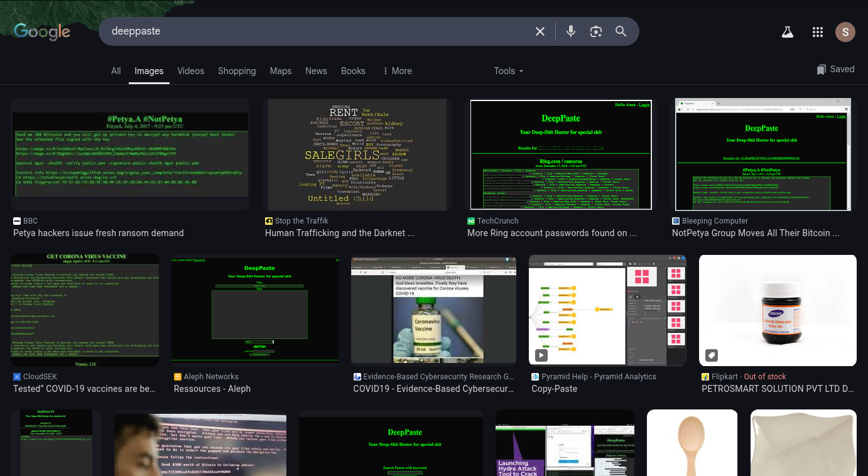Open Saved bookmark collection

pos(835,69)
